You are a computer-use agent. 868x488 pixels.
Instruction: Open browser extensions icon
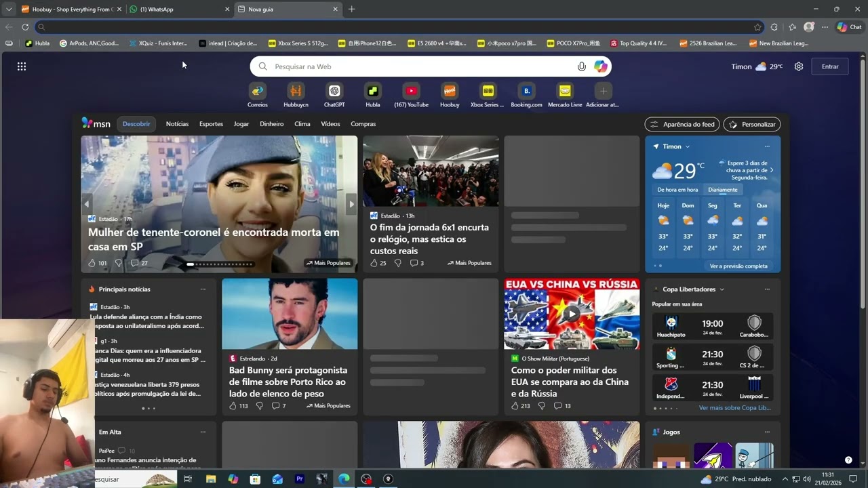pos(774,27)
